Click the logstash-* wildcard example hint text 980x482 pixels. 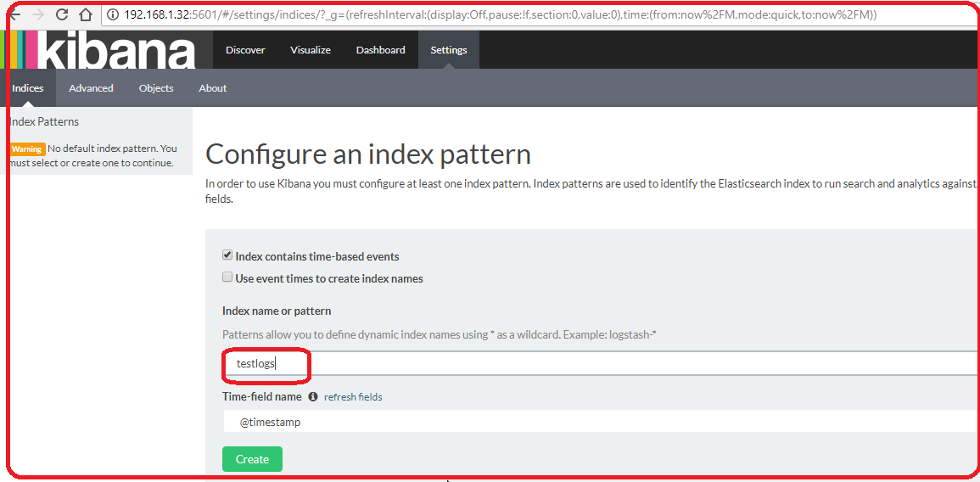tap(439, 334)
